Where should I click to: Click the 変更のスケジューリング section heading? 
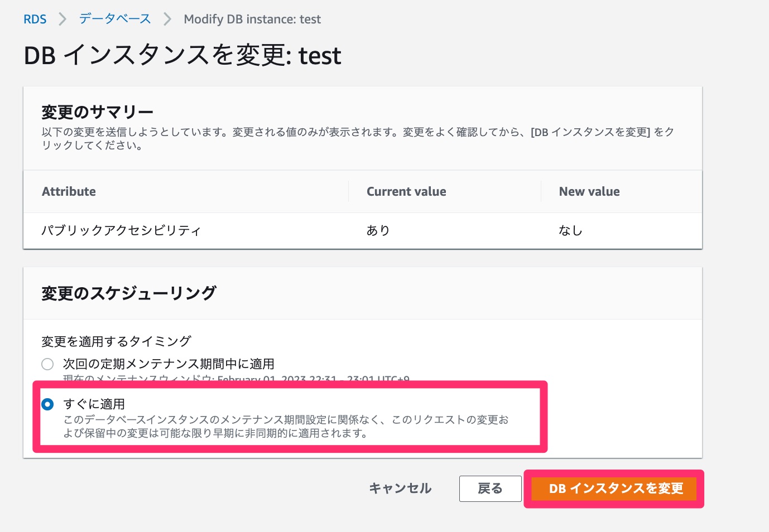tap(129, 293)
